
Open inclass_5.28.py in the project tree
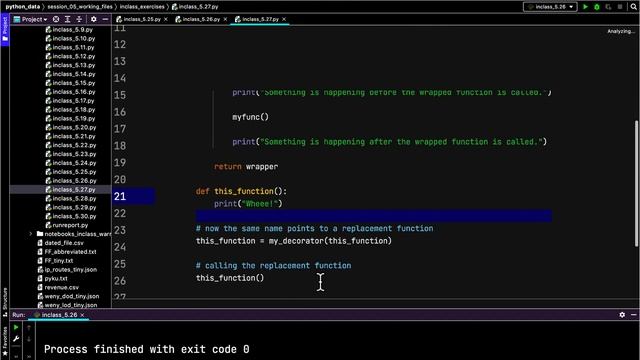coord(71,198)
